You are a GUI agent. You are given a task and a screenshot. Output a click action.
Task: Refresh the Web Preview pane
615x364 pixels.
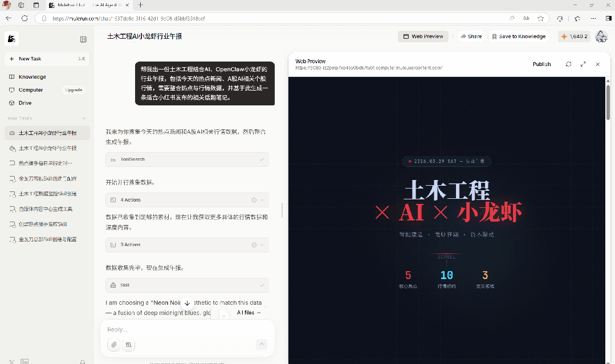point(568,64)
